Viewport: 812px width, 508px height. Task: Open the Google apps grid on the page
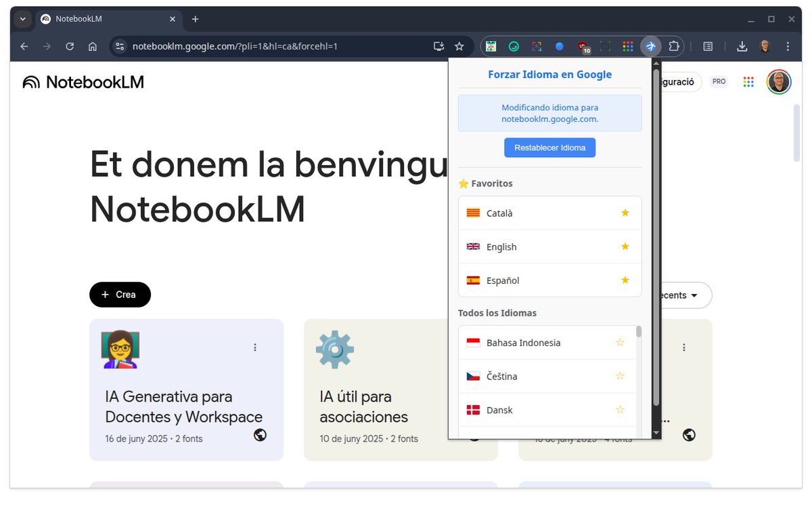748,82
